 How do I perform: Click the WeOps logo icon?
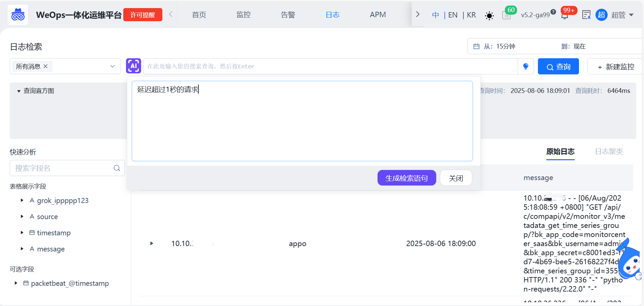18,15
